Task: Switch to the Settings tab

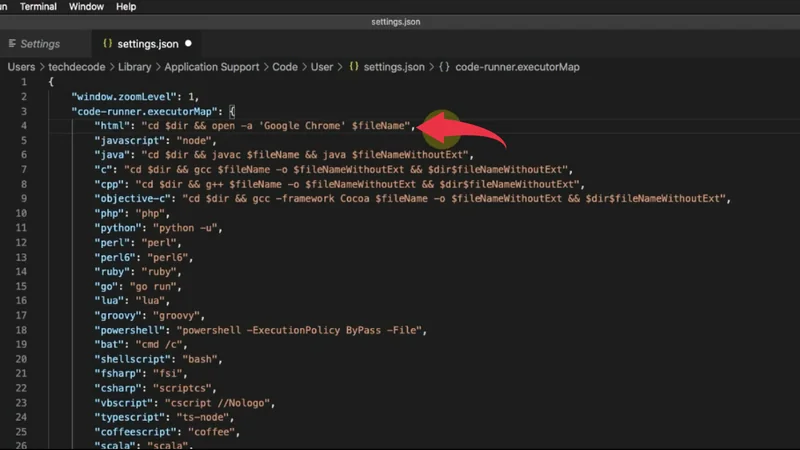Action: [x=40, y=44]
